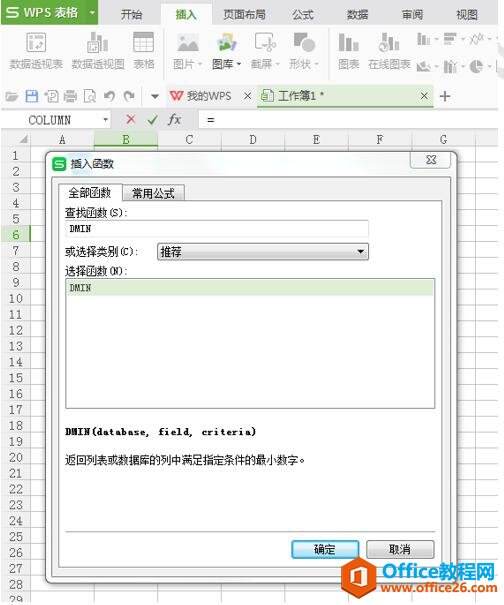Image resolution: width=504 pixels, height=605 pixels.
Task: Click the save icon in quick toolbar
Action: coord(32,96)
